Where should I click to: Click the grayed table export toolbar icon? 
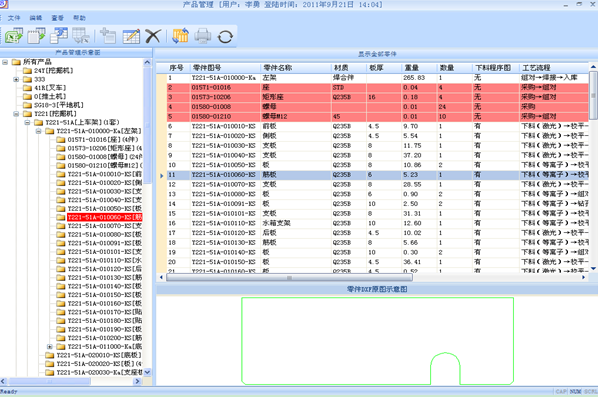[81, 36]
